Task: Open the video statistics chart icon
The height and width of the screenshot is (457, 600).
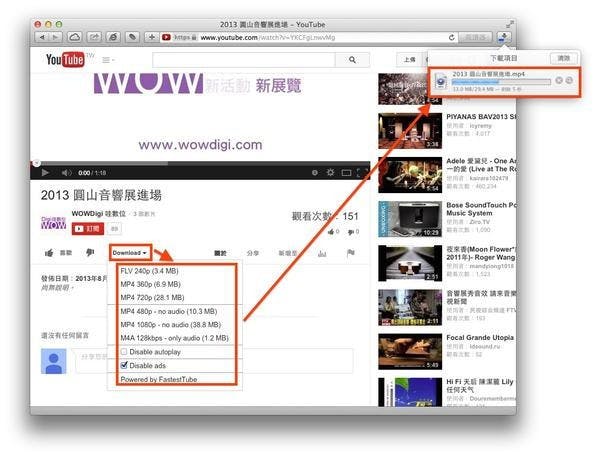Action: [322, 253]
